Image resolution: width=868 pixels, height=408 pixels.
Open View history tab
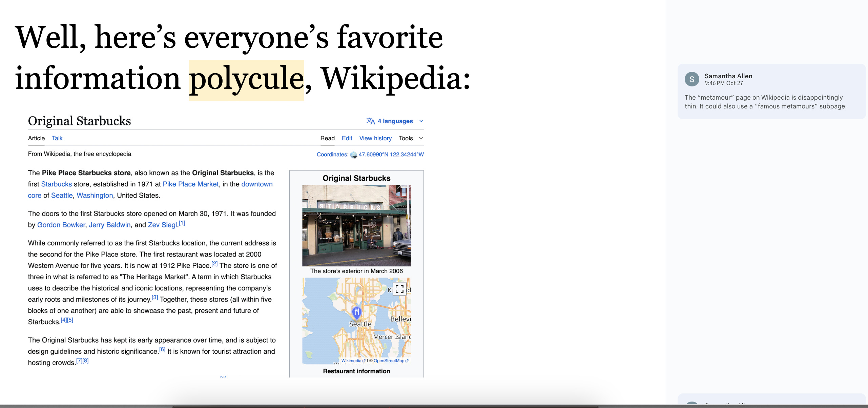click(x=375, y=138)
